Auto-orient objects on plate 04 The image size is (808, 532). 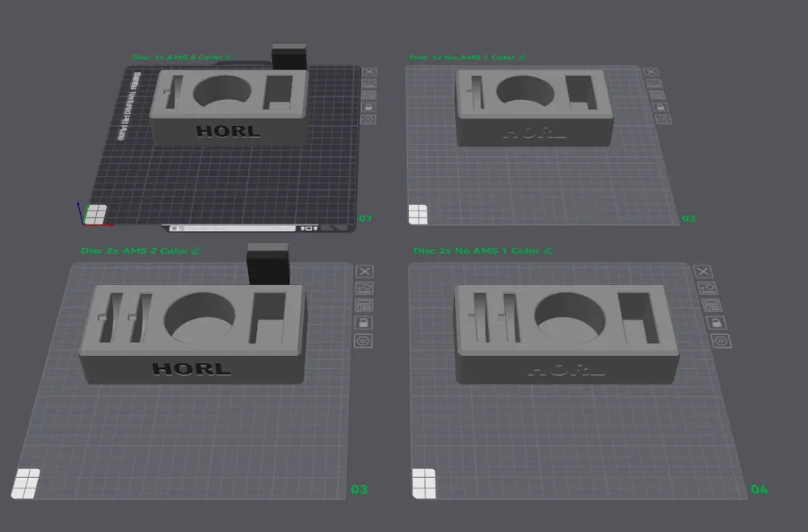pyautogui.click(x=707, y=288)
